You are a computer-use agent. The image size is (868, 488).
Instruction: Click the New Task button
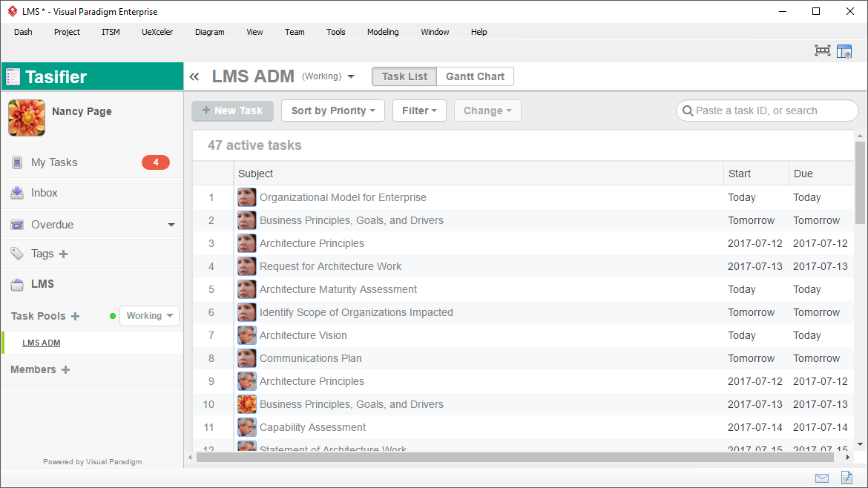[232, 111]
